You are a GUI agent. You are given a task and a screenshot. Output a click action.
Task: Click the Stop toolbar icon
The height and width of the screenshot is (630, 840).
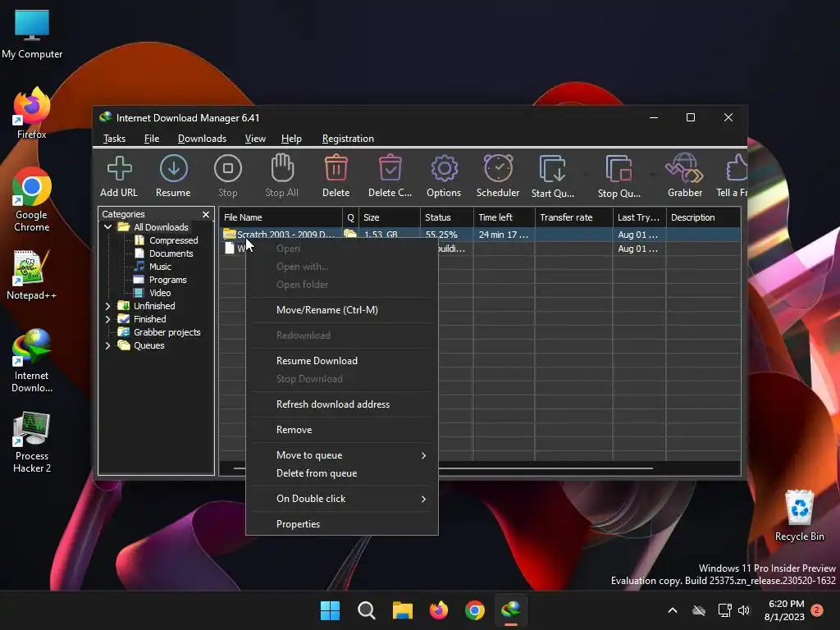[x=228, y=169]
